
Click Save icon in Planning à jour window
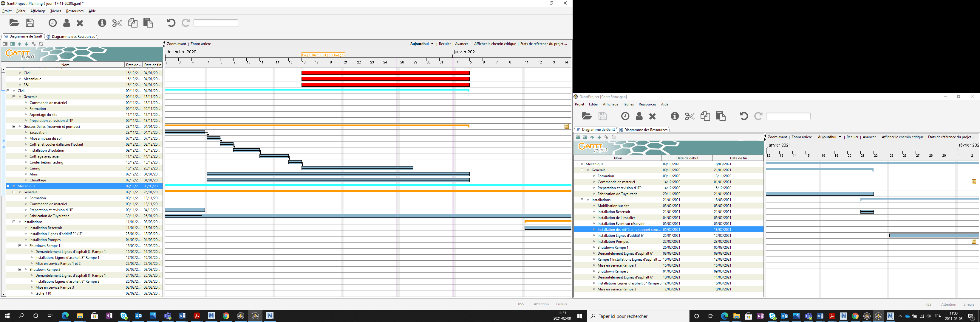30,23
